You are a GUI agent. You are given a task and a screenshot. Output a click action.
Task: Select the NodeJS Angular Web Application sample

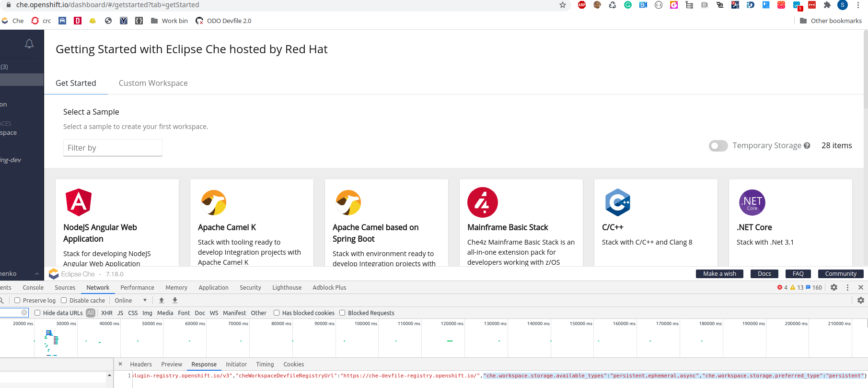pyautogui.click(x=117, y=223)
